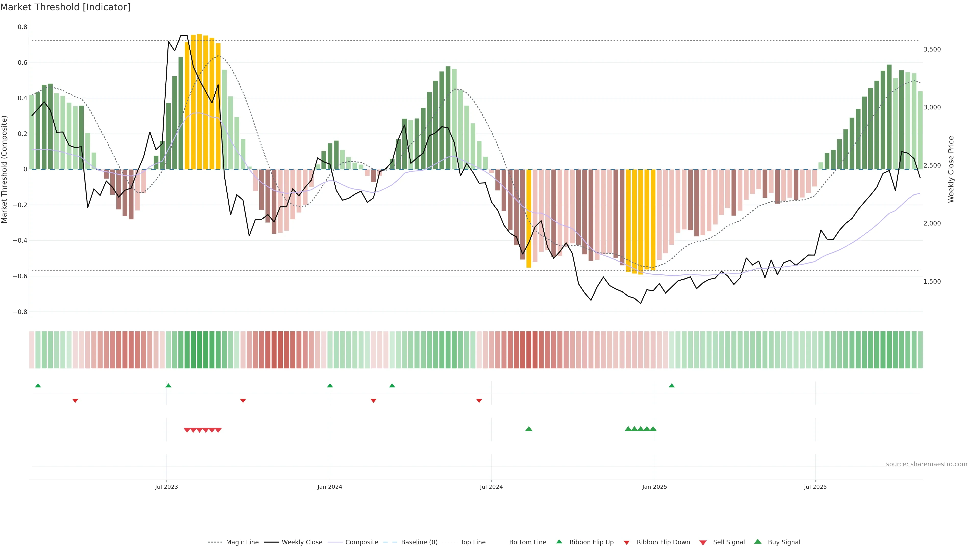Click Ribbon Flip Up legend triangle icon
The height and width of the screenshot is (551, 980).
[559, 542]
